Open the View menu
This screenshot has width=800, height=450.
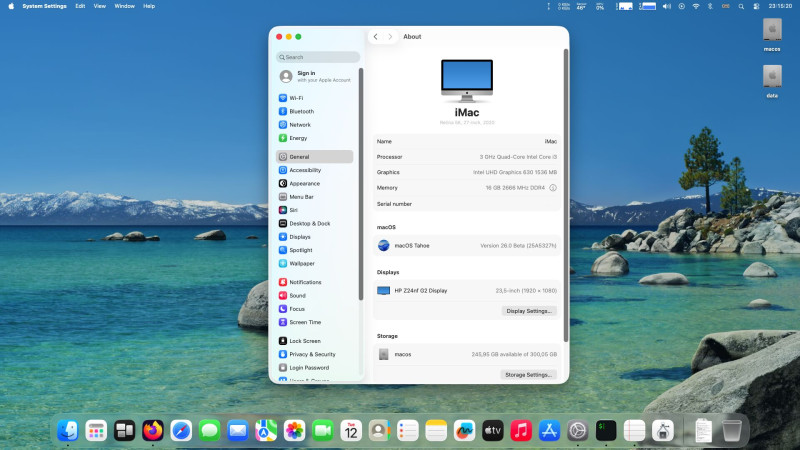click(99, 6)
